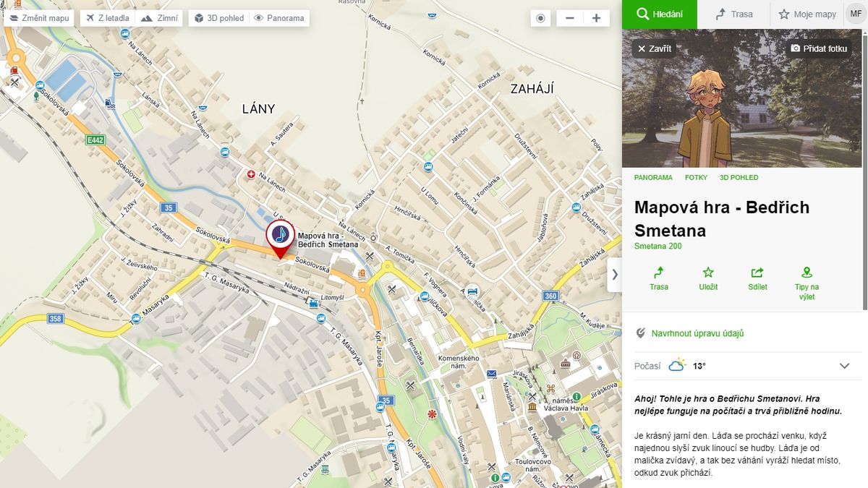
Task: Click the hotel bed icon on A. Tomíčka
Action: [x=472, y=291]
